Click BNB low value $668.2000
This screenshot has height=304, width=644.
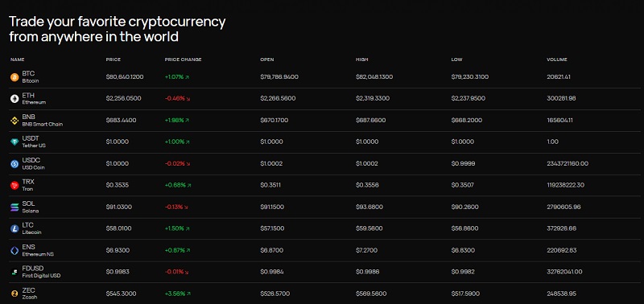467,121
